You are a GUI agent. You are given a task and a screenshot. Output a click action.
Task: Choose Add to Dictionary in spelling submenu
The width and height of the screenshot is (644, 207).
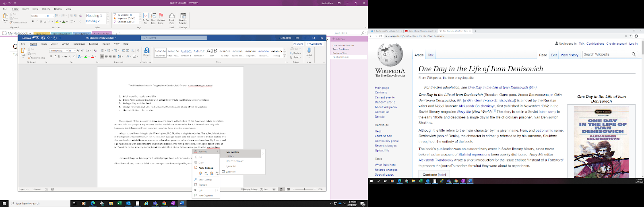click(235, 161)
